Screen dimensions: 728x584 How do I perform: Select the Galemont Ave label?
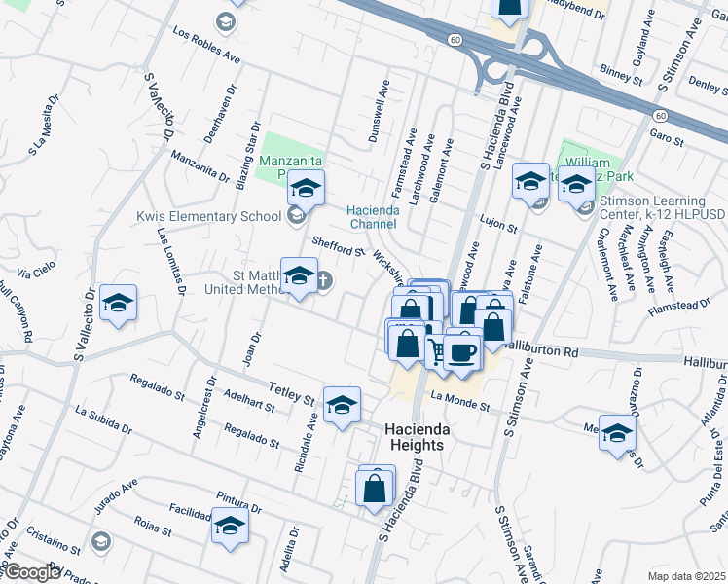pos(441,171)
